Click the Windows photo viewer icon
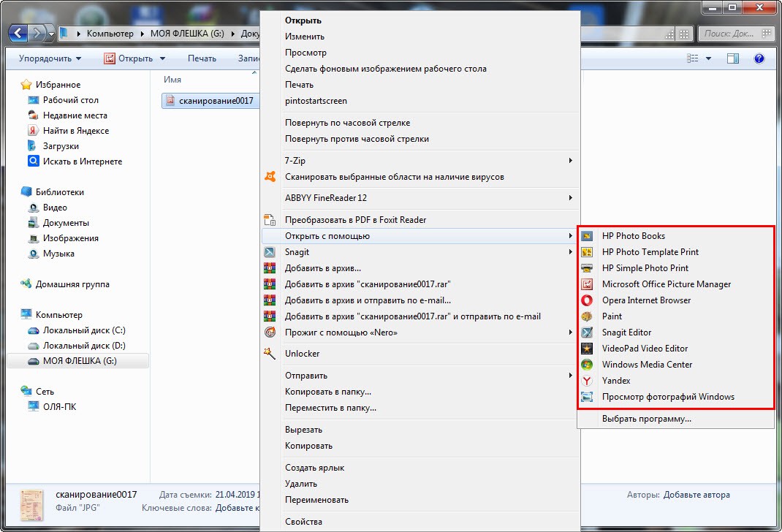The width and height of the screenshot is (782, 532). (587, 397)
